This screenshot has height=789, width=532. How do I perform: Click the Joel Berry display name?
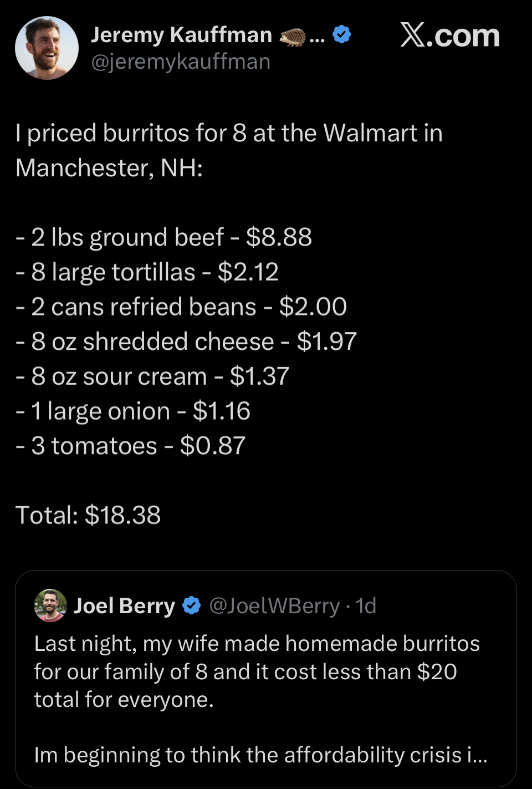click(x=125, y=606)
